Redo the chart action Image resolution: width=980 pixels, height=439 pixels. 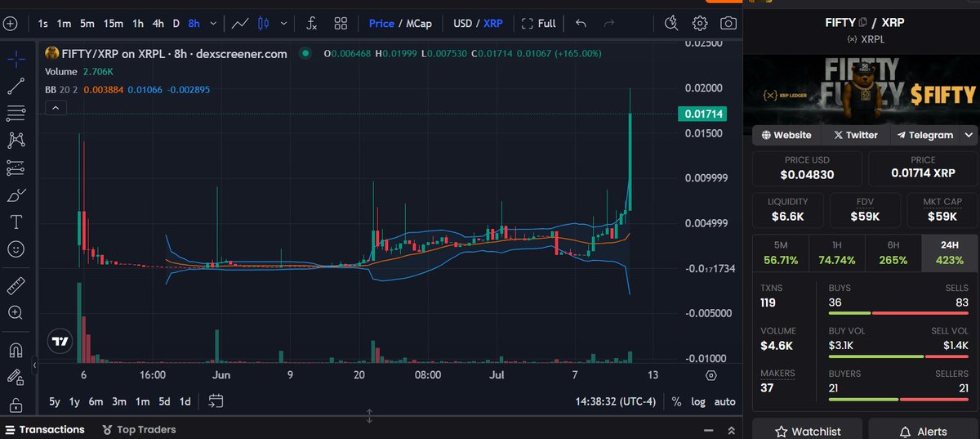tap(608, 24)
